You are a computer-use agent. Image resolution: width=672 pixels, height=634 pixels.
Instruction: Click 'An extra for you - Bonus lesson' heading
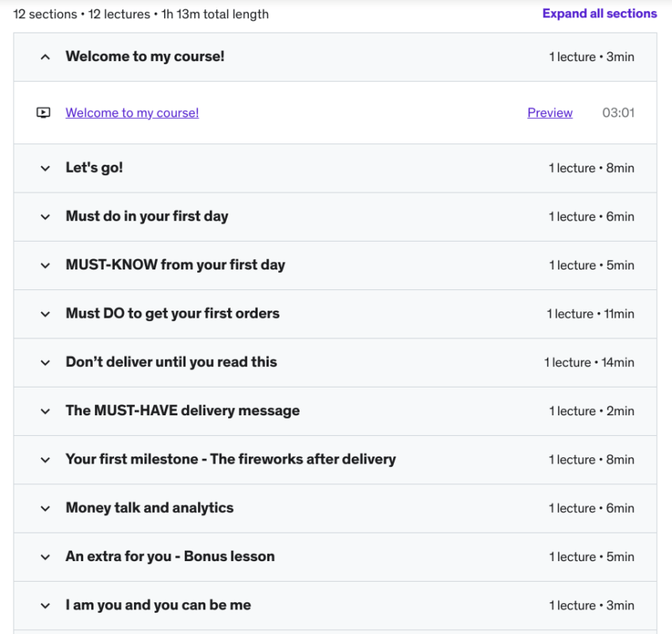pos(170,556)
